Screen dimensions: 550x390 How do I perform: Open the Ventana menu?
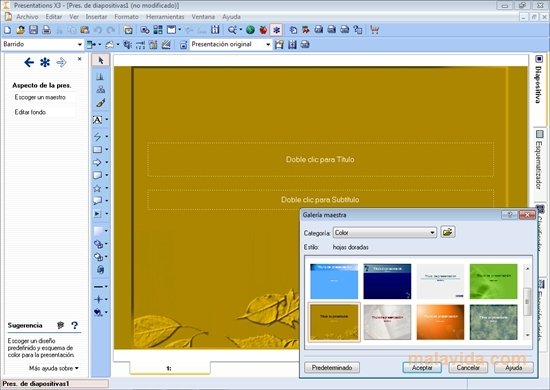point(203,16)
